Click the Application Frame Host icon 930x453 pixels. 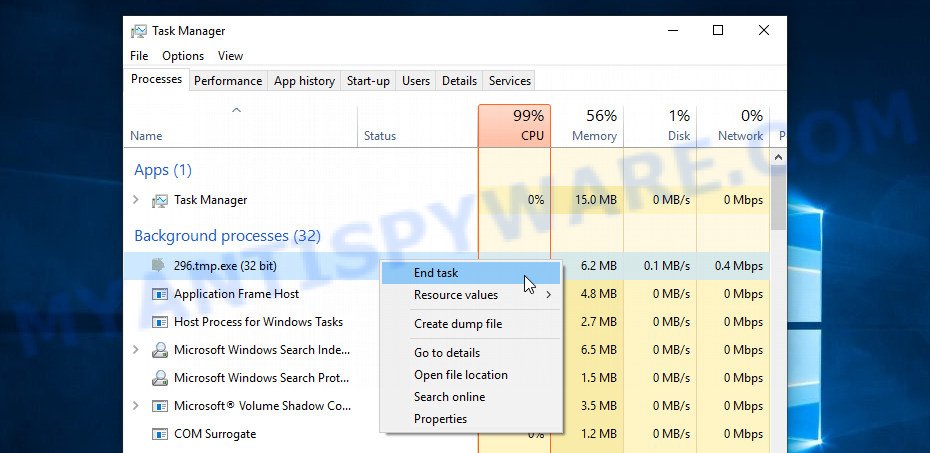point(160,294)
